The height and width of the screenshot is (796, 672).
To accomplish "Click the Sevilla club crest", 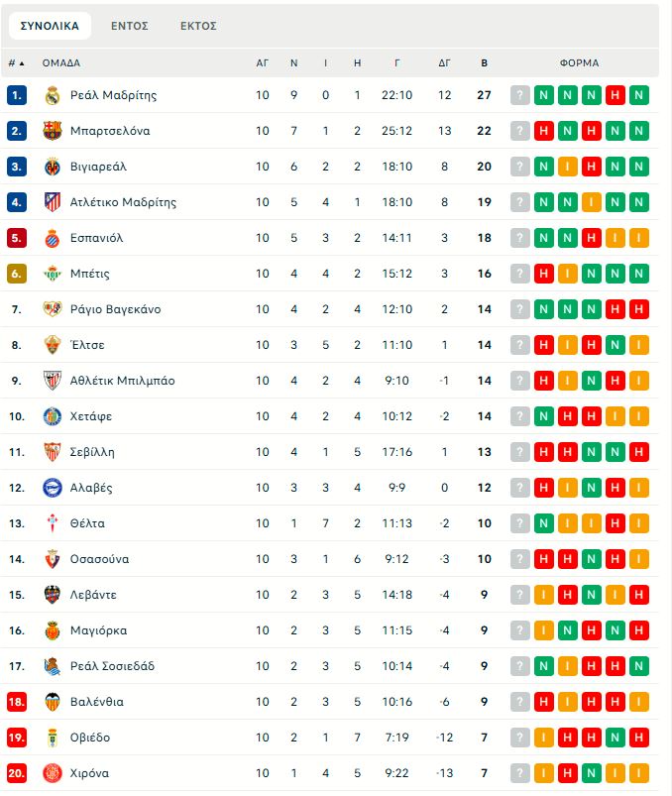I will point(53,452).
